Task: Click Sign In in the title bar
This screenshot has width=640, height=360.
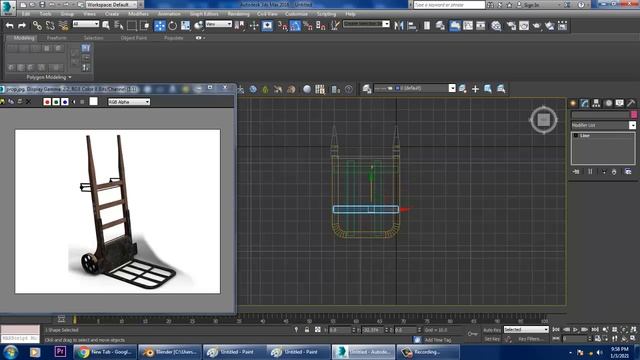Action: pyautogui.click(x=531, y=5)
